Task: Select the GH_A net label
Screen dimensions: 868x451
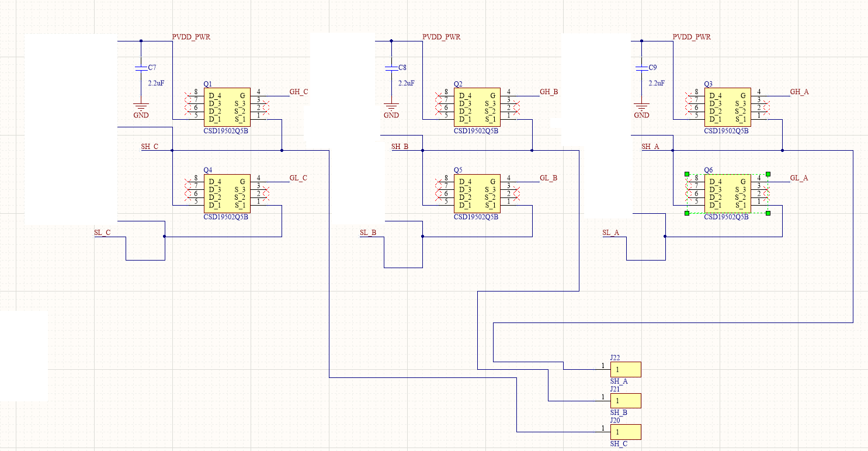Action: click(x=799, y=92)
